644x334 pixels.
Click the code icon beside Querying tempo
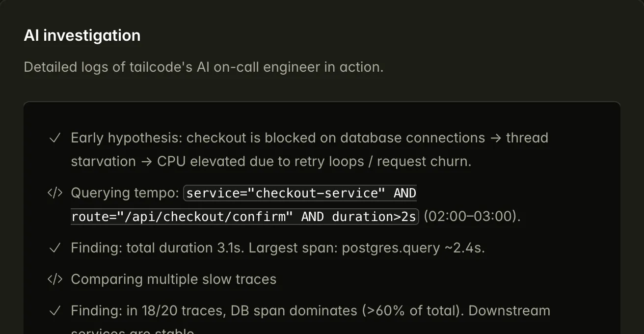54,193
